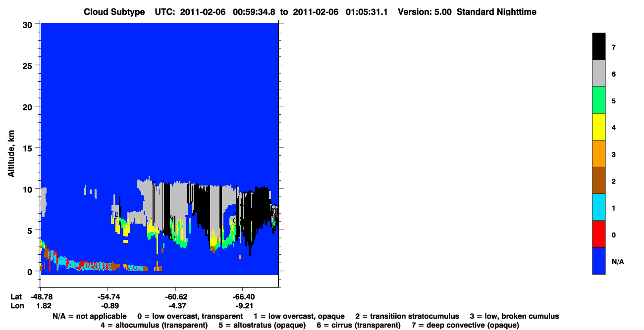Click the cyan swatch for subtype 1
The image size is (644, 330).
click(x=599, y=207)
